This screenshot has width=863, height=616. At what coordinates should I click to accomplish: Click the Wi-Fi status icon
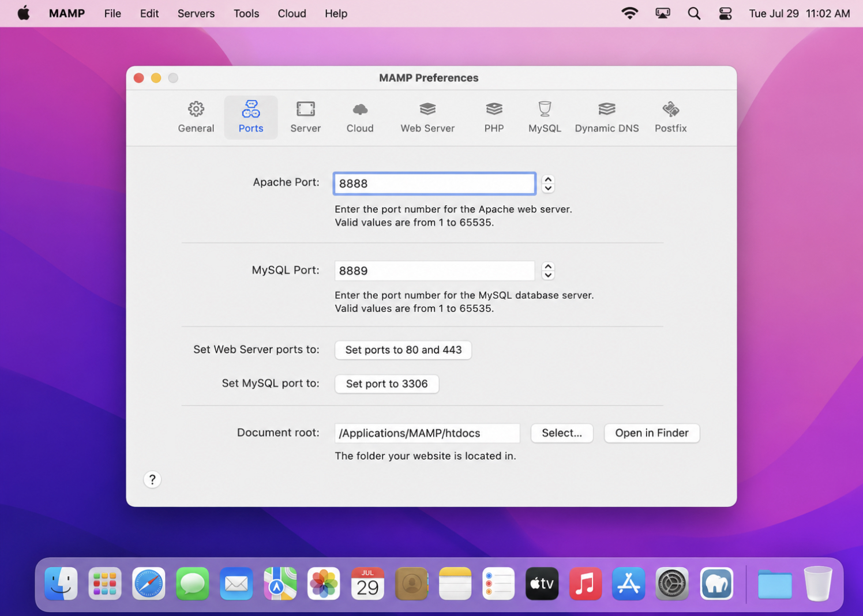[x=630, y=13]
